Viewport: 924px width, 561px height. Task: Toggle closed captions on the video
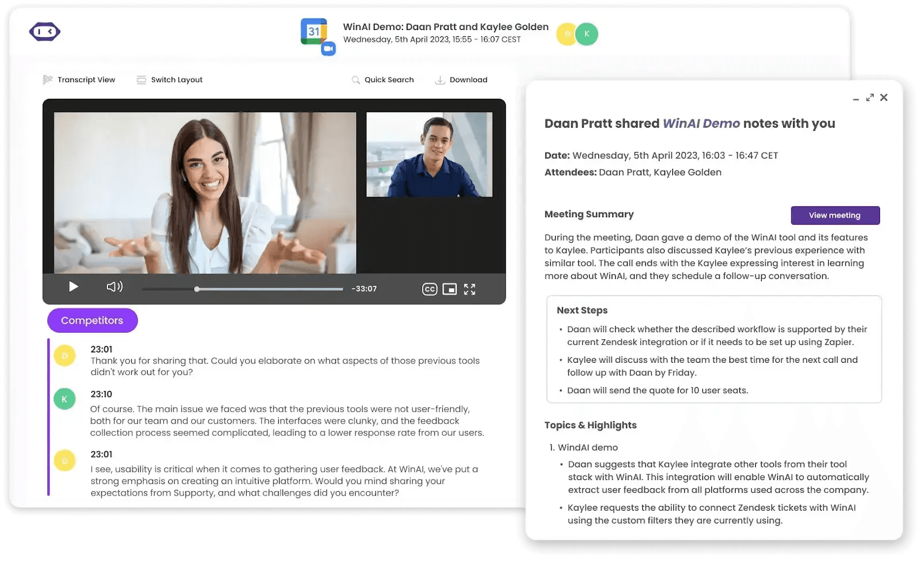(429, 289)
